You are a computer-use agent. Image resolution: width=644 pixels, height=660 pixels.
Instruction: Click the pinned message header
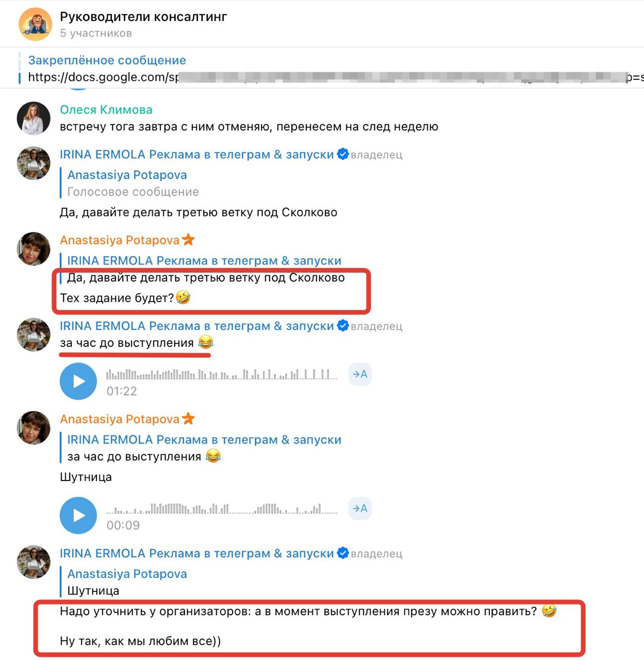coord(107,60)
